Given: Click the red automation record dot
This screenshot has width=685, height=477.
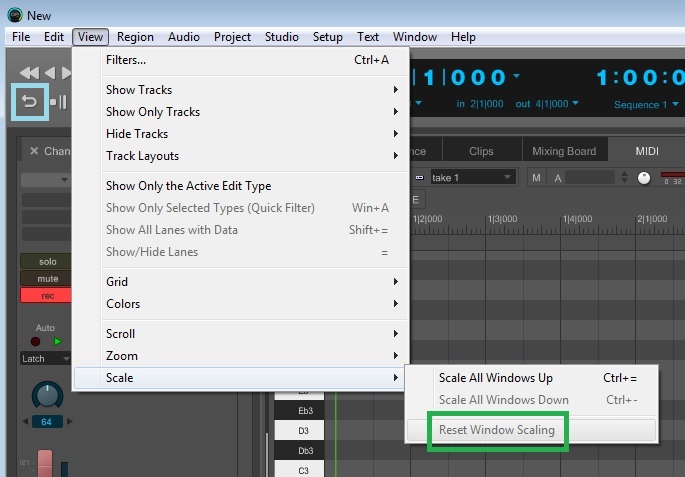Looking at the screenshot, I should coord(36,342).
